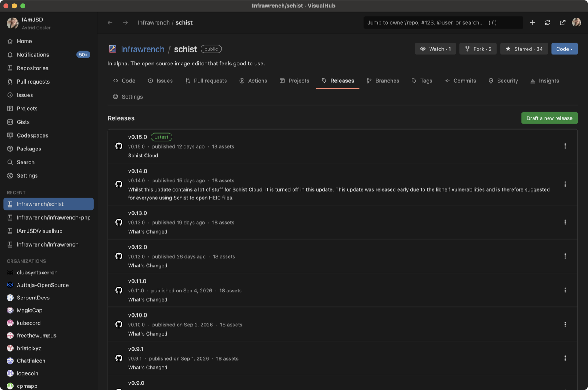This screenshot has width=588, height=390.
Task: Open Gists in the sidebar
Action: (49, 122)
